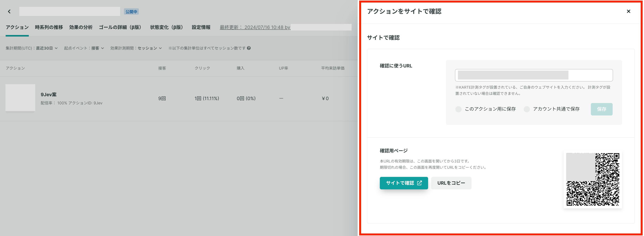This screenshot has height=236, width=644.
Task: Select アカウント共通で保存 radio option
Action: pyautogui.click(x=526, y=109)
